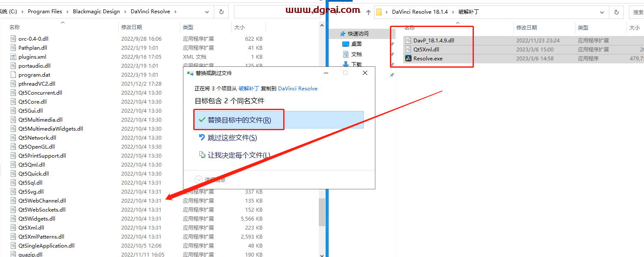
Task: Click Qt5Xml.dll icon in 破解补丁 folder window
Action: pos(409,49)
